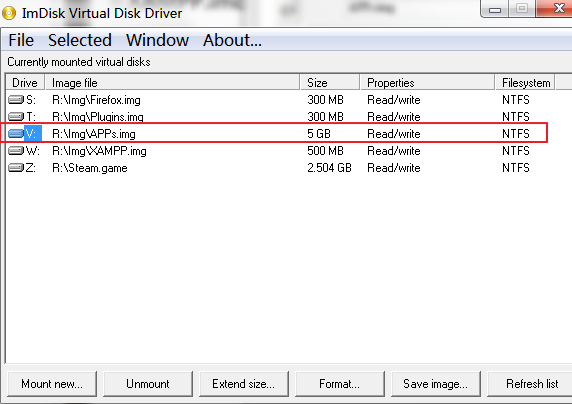Click NTFS in the XAMPP.img row
Screen dimensions: 572x404
[516, 151]
